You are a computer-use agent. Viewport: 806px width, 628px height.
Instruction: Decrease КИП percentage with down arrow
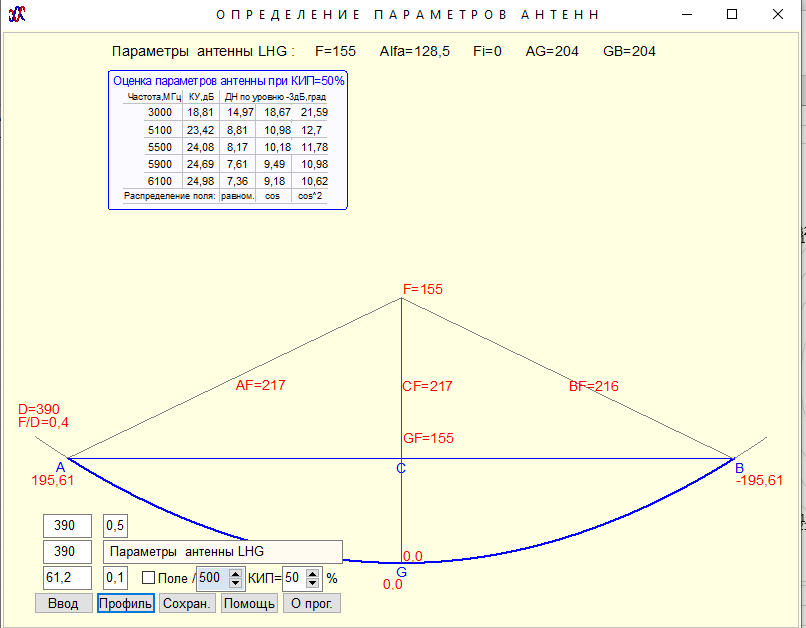click(x=312, y=583)
